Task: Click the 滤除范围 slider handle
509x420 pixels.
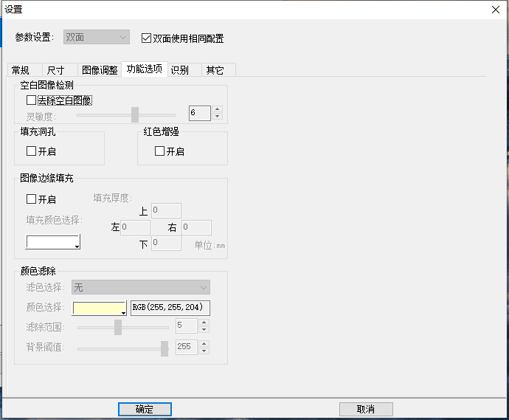Action: point(118,328)
